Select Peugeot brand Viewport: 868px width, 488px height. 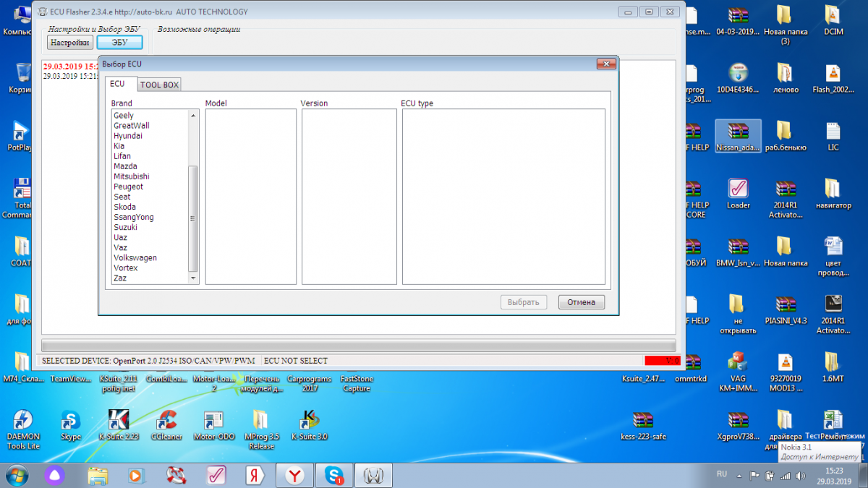coord(129,187)
